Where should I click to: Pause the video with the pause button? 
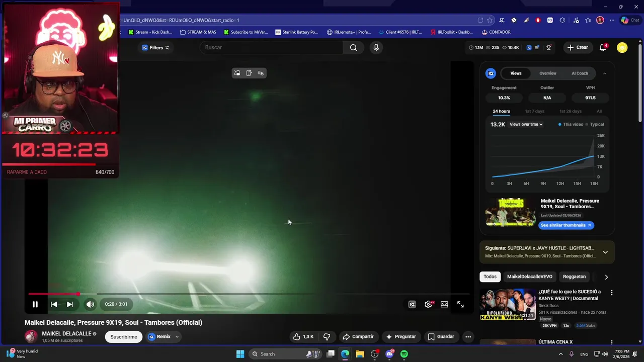[35, 304]
